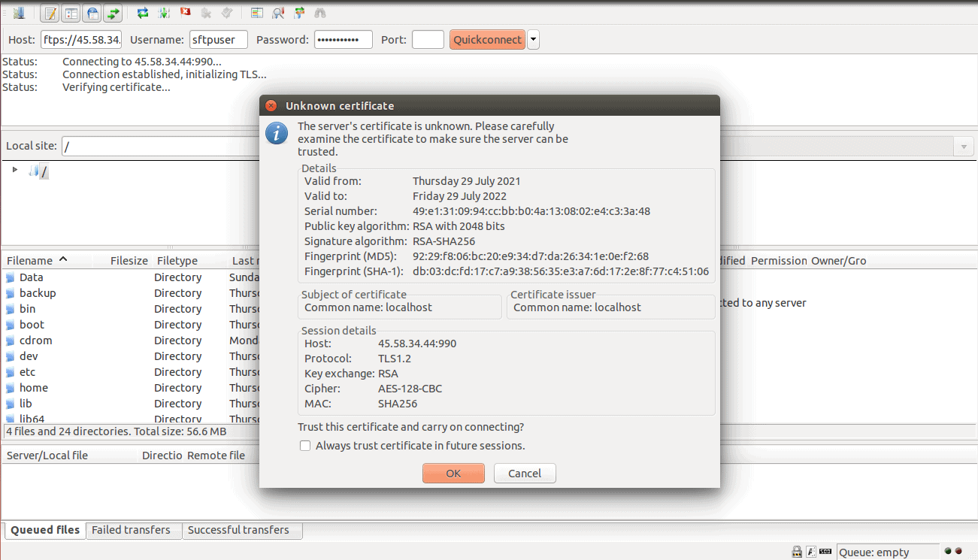Select the backup folder icon
The height and width of the screenshot is (560, 978).
click(11, 293)
